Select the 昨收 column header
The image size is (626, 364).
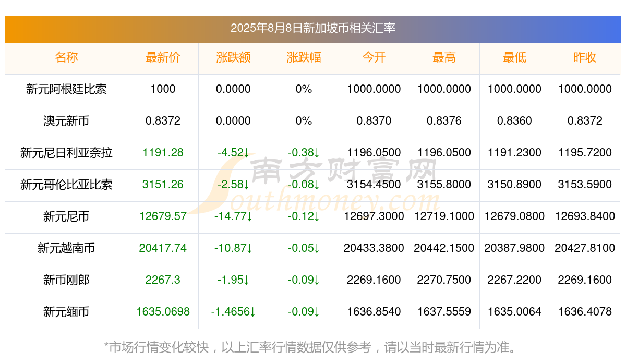585,57
